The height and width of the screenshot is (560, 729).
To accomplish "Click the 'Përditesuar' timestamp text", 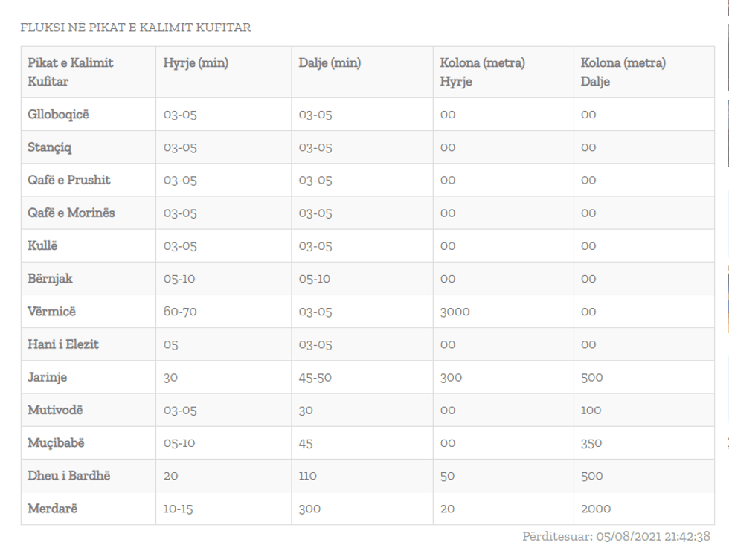I will point(616,536).
